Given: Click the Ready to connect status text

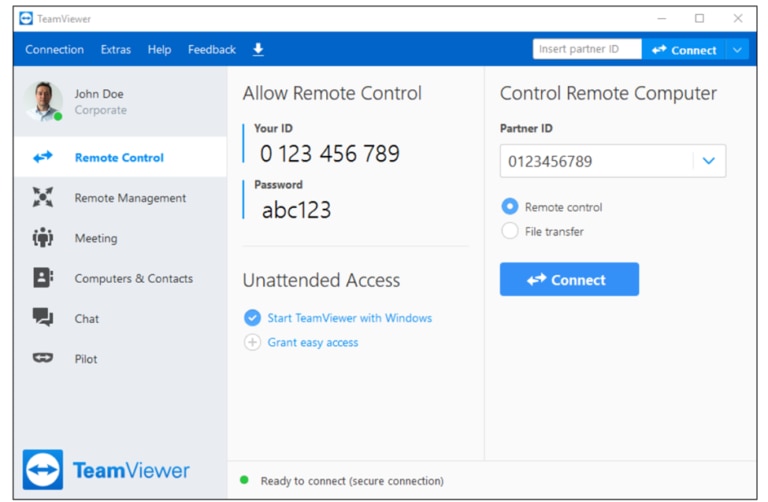Looking at the screenshot, I should [x=352, y=481].
